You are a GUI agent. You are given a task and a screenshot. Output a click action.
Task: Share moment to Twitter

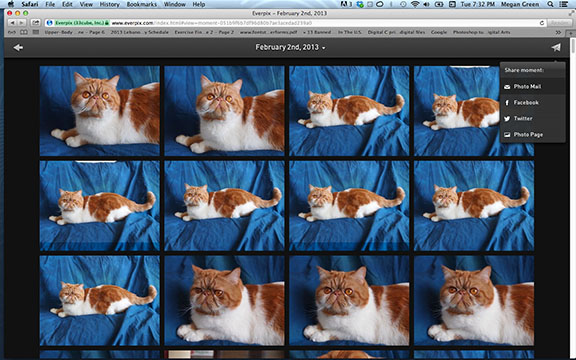click(532, 118)
